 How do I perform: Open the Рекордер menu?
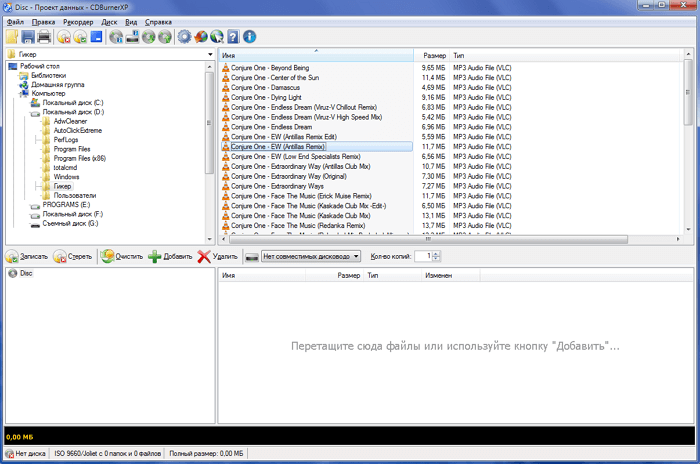coord(78,21)
